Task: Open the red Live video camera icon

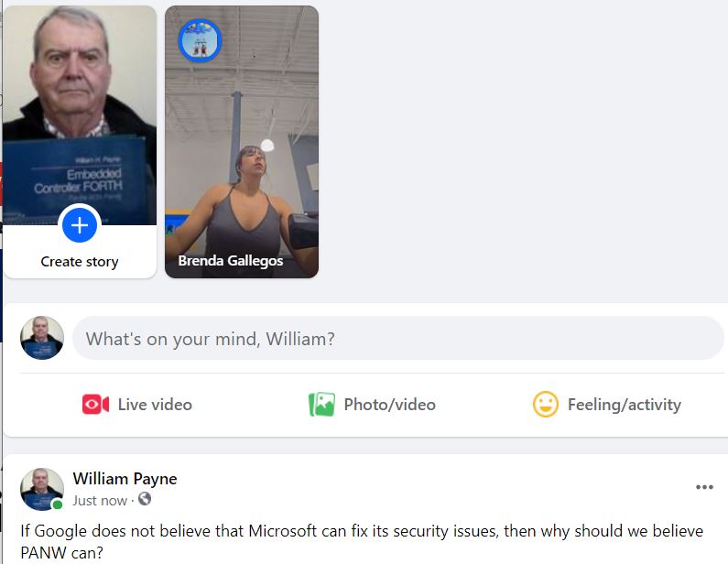Action: 95,405
